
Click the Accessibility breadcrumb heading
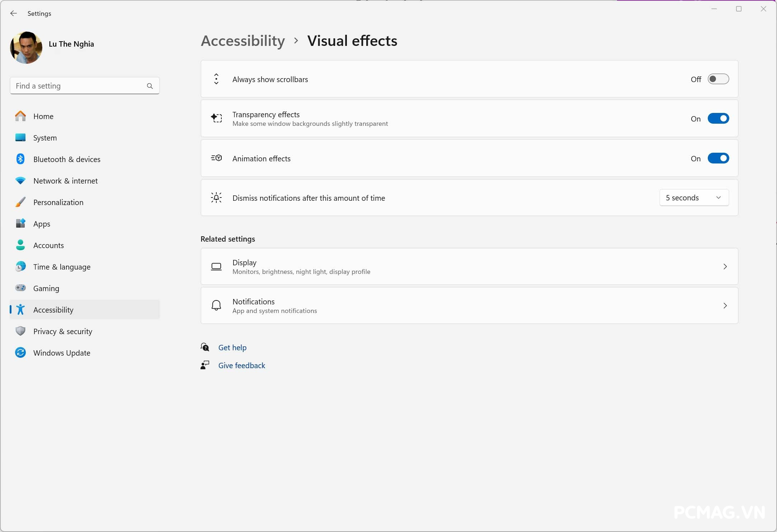[243, 41]
